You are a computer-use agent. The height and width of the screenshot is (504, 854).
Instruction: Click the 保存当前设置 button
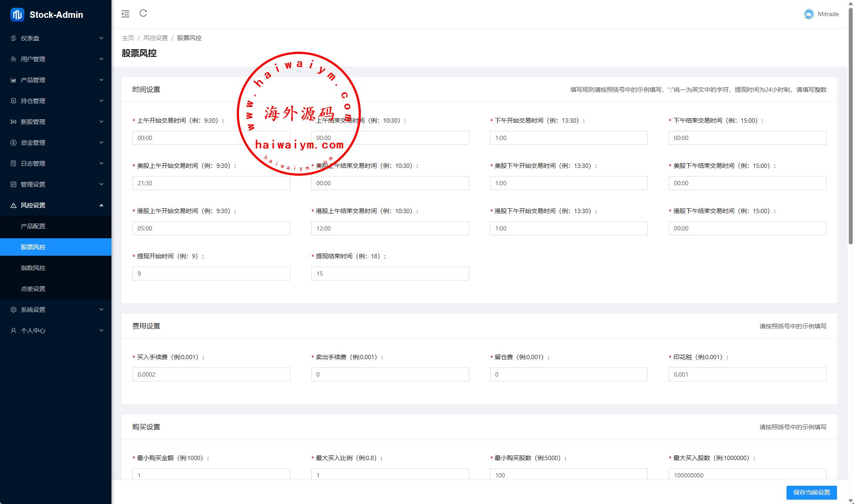click(x=811, y=492)
